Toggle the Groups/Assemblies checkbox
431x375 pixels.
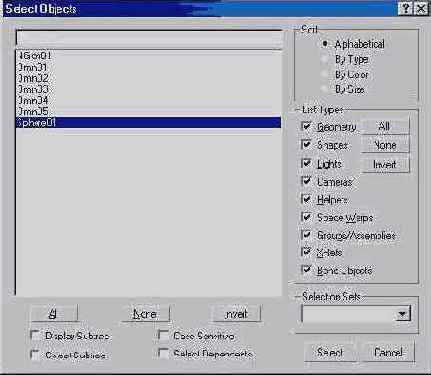coord(306,235)
